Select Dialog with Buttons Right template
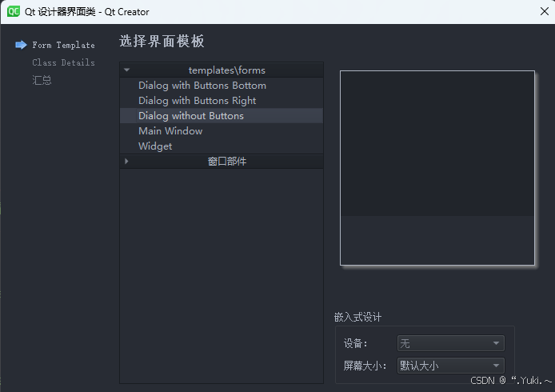The width and height of the screenshot is (555, 392). click(222, 101)
